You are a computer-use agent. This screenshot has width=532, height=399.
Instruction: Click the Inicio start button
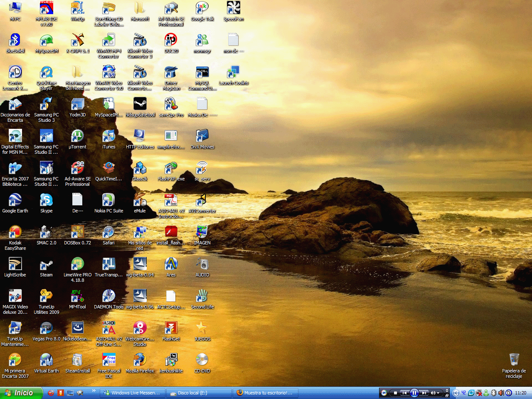pos(21,393)
